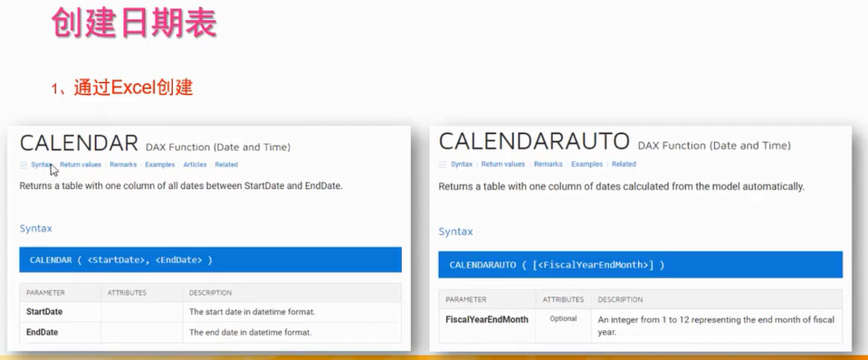Image resolution: width=868 pixels, height=360 pixels.
Task: Select the Syntax heading in CALENDAR panel
Action: coord(36,228)
